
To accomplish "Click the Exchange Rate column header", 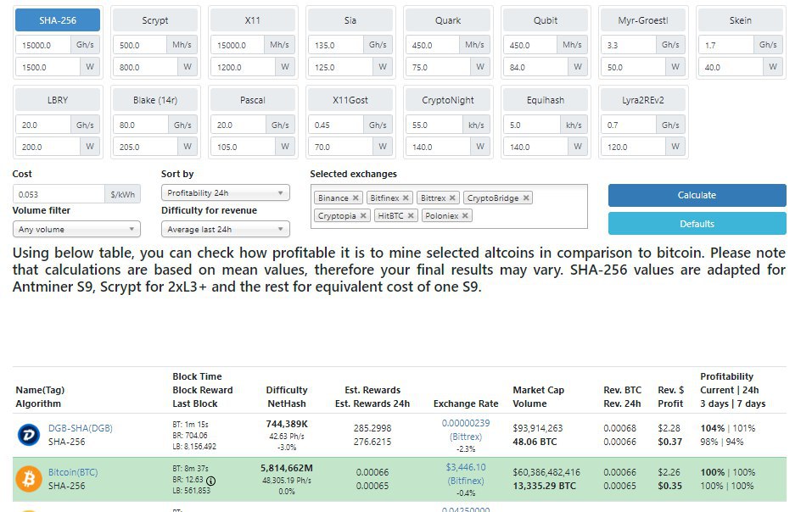I will [466, 403].
